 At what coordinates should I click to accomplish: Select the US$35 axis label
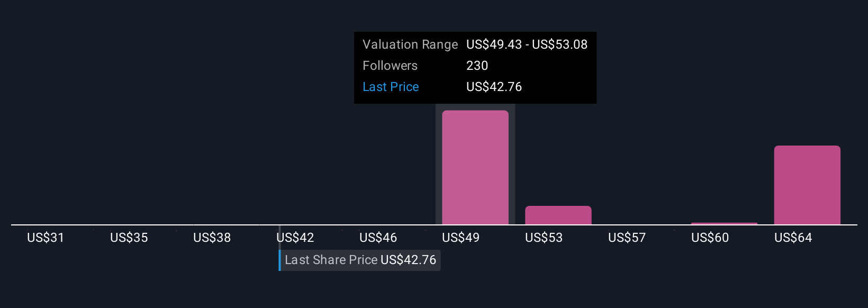tap(129, 238)
